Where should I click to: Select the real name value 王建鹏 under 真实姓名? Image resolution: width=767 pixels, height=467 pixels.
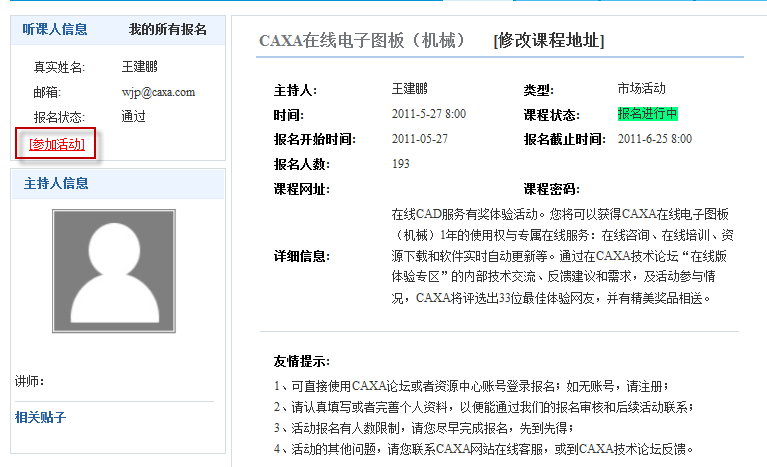click(140, 67)
